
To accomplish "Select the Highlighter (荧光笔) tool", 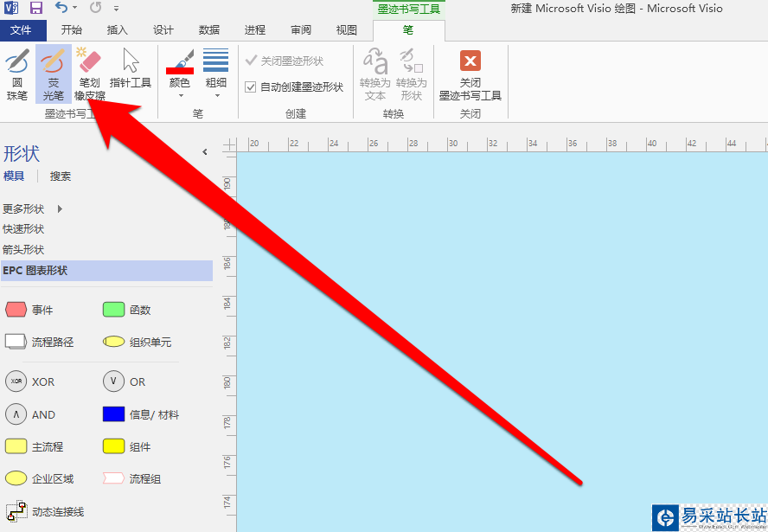I will 53,74.
